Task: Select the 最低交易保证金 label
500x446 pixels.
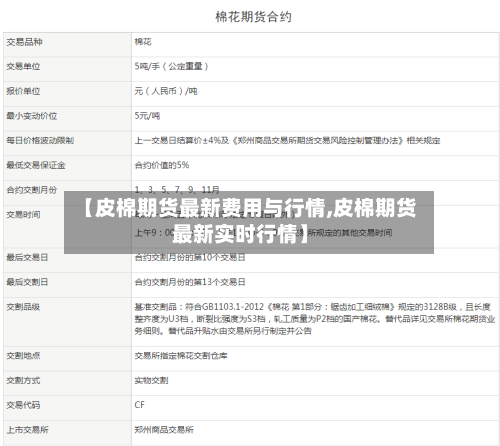Action: (36, 165)
